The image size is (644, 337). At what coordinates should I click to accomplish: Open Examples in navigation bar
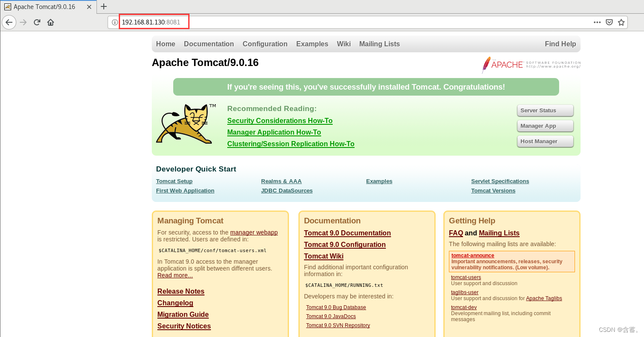tap(312, 44)
